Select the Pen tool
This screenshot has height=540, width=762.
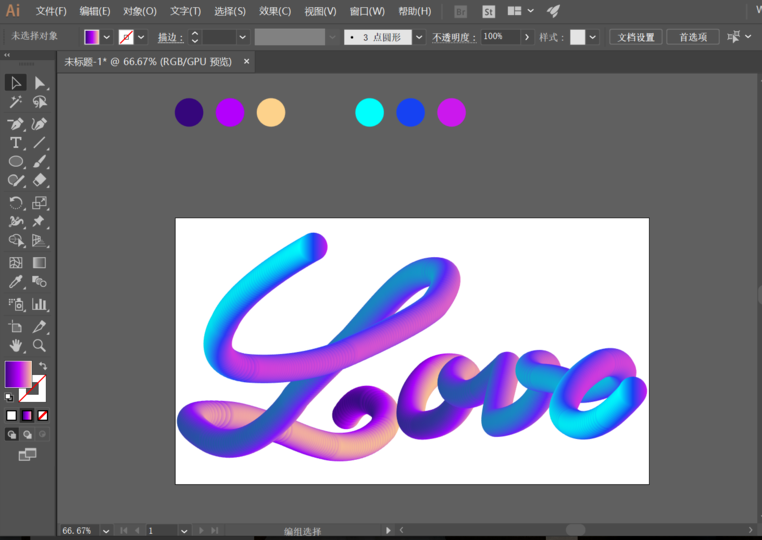click(x=16, y=124)
